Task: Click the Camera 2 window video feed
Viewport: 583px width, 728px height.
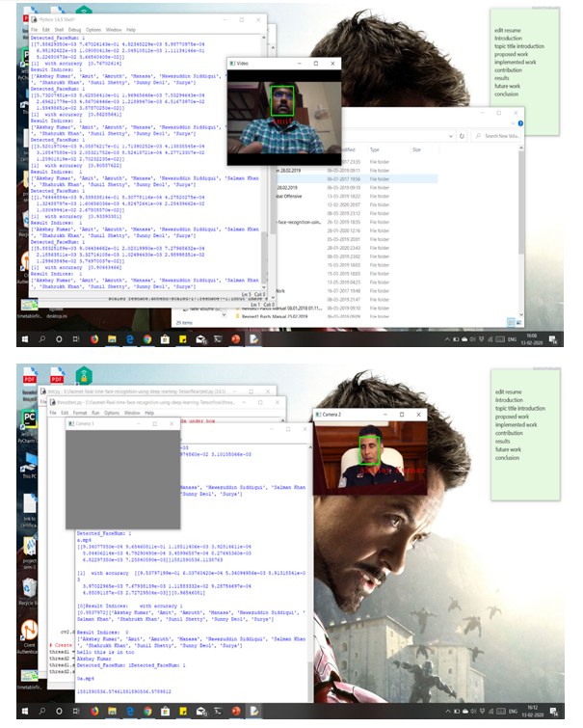Action: (370, 458)
